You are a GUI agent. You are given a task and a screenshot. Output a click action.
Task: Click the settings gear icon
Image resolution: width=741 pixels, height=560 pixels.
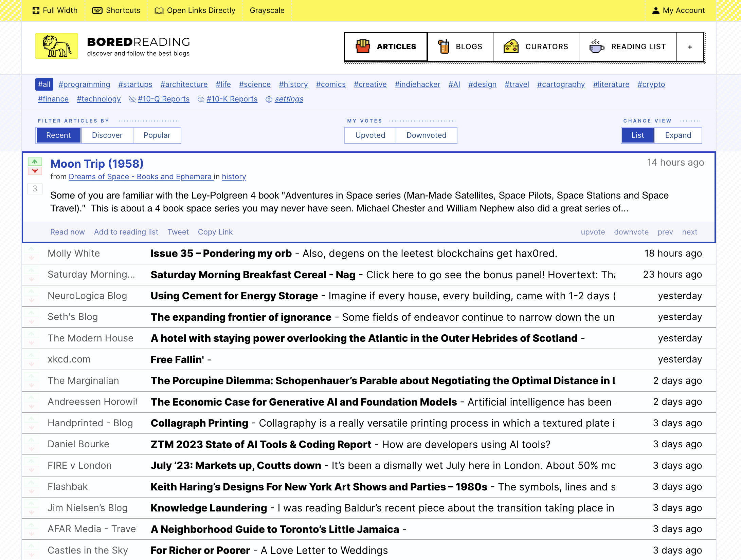click(x=269, y=99)
